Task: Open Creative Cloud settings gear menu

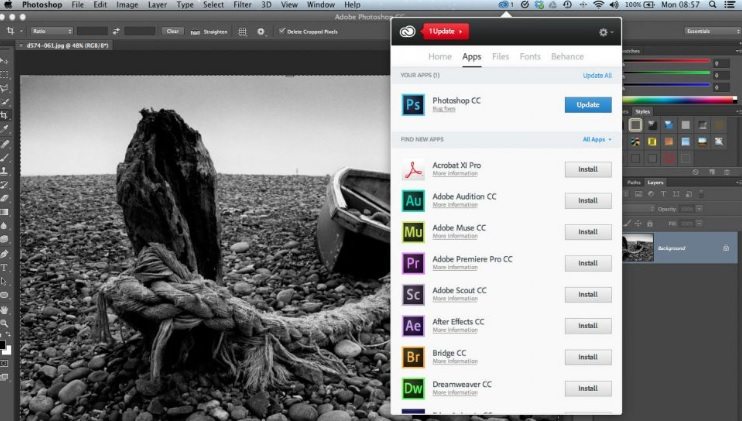Action: coord(605,32)
